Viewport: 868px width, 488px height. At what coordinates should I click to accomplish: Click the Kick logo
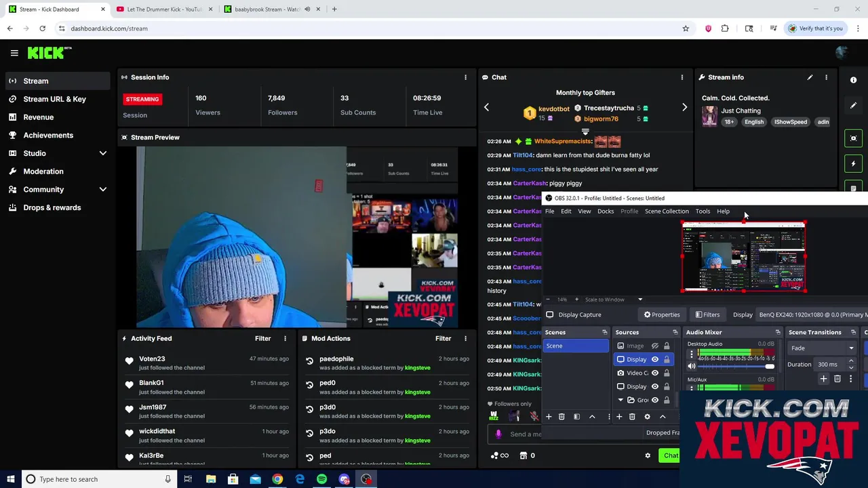pyautogui.click(x=49, y=52)
